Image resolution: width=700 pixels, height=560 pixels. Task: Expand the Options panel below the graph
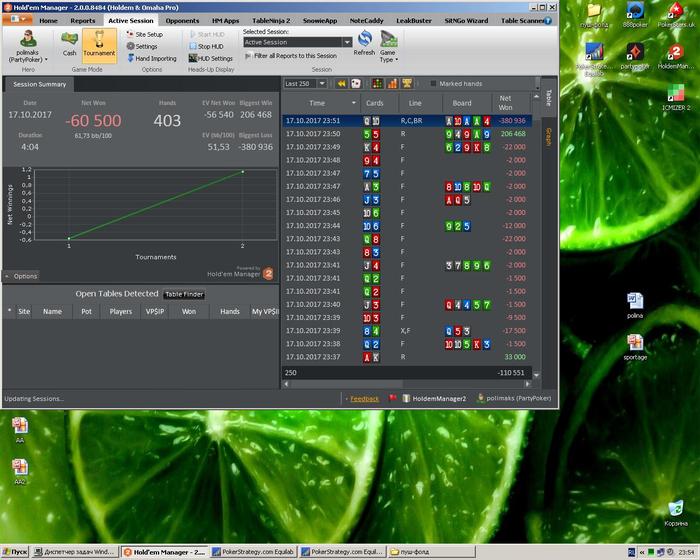(20, 276)
